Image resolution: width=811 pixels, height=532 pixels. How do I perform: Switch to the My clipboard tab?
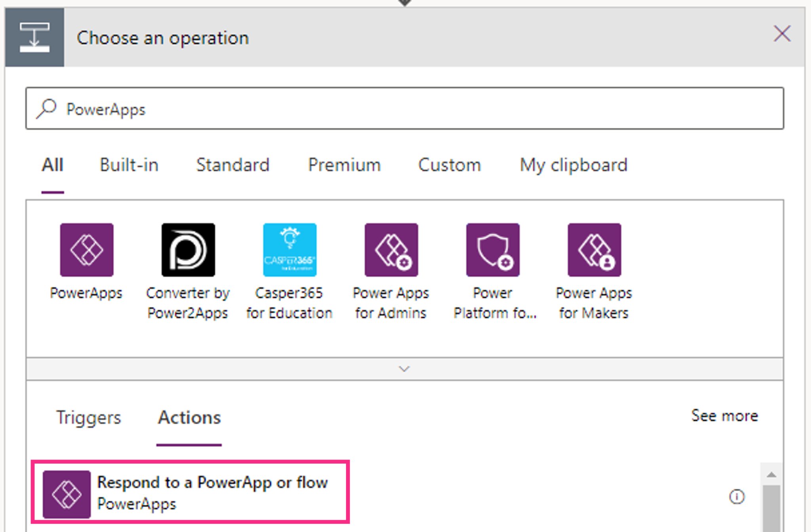click(x=573, y=165)
